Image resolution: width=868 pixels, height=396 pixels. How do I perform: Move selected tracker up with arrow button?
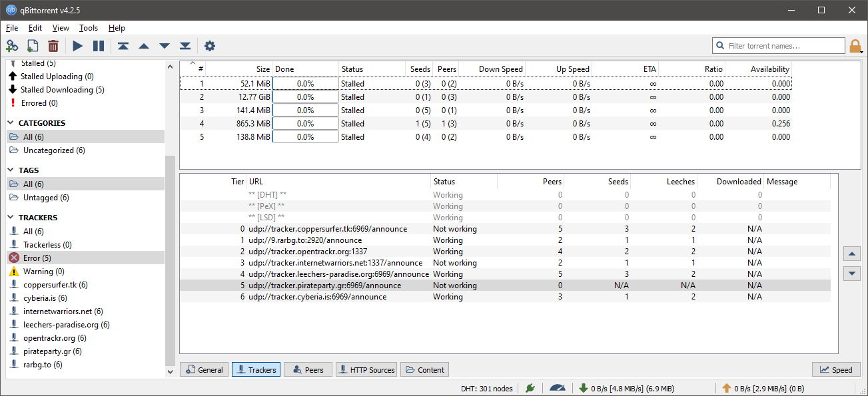click(x=852, y=254)
